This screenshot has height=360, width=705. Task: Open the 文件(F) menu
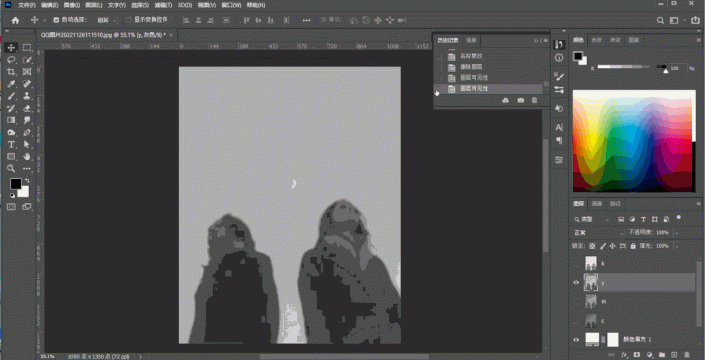[x=27, y=5]
